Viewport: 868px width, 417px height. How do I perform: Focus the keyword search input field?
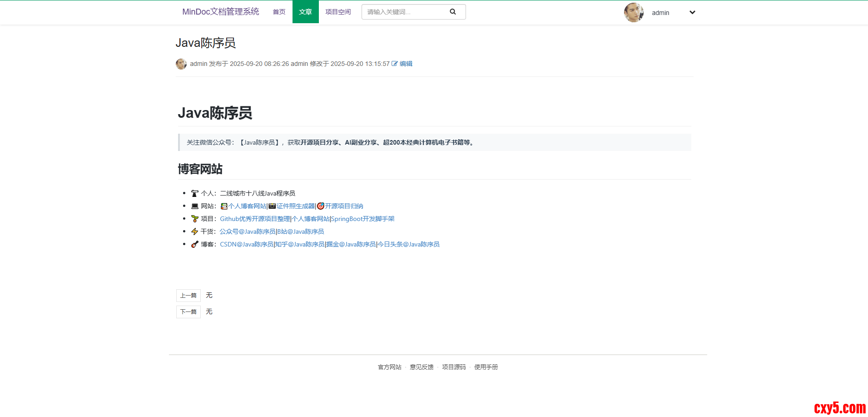404,12
